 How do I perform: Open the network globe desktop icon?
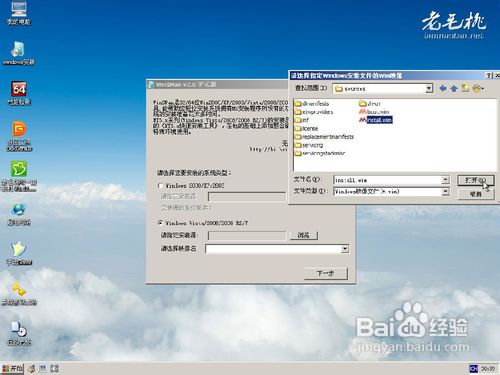coord(19,214)
